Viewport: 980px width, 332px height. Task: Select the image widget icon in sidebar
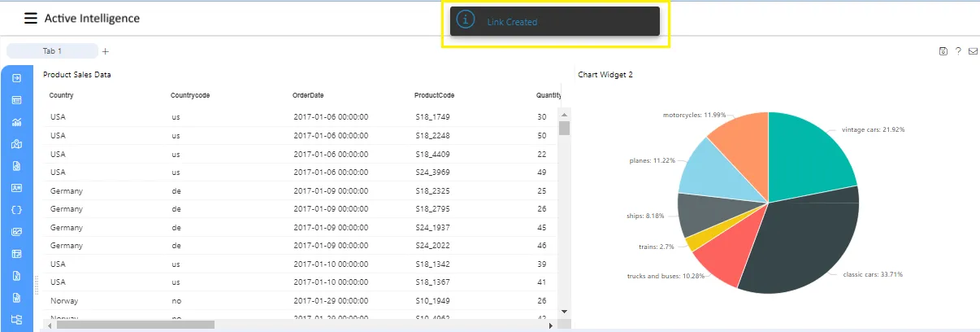click(16, 232)
